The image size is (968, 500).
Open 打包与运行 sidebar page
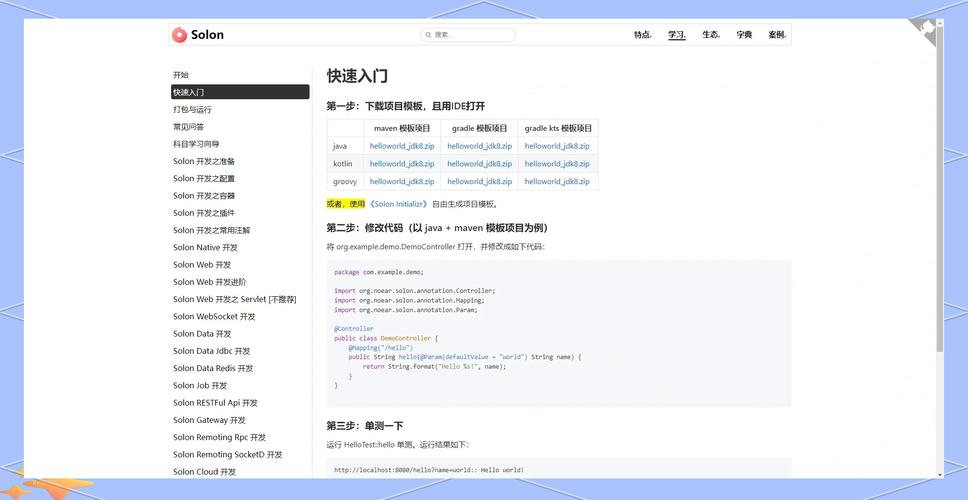pos(192,110)
